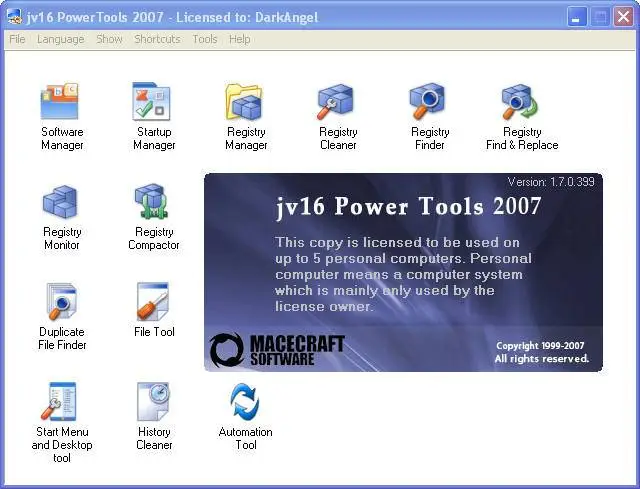
Task: Open the Show menu
Action: tap(109, 39)
